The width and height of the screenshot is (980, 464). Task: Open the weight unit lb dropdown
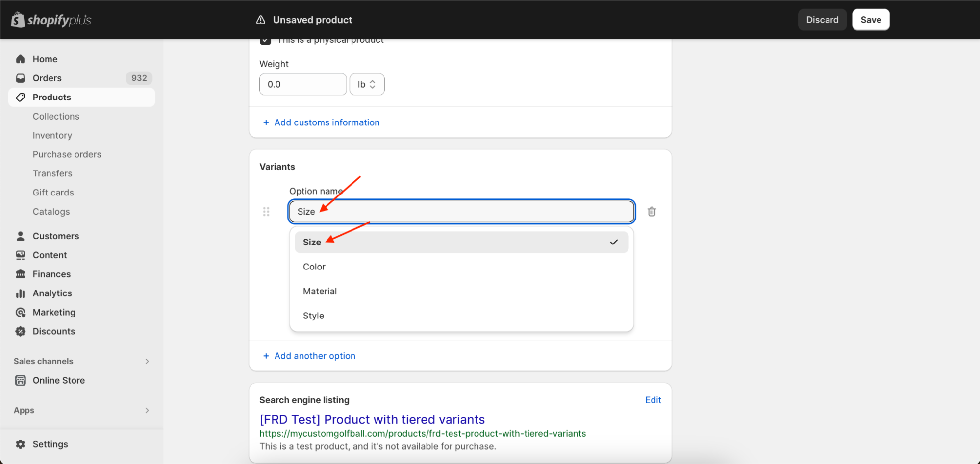(x=367, y=84)
